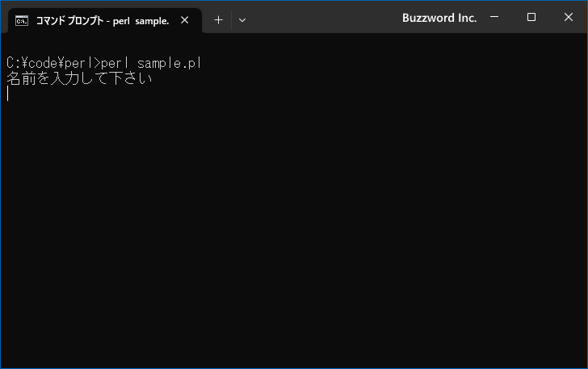Click the 名前を入力して下さい prompt message
Image resolution: width=588 pixels, height=369 pixels.
(x=79, y=79)
